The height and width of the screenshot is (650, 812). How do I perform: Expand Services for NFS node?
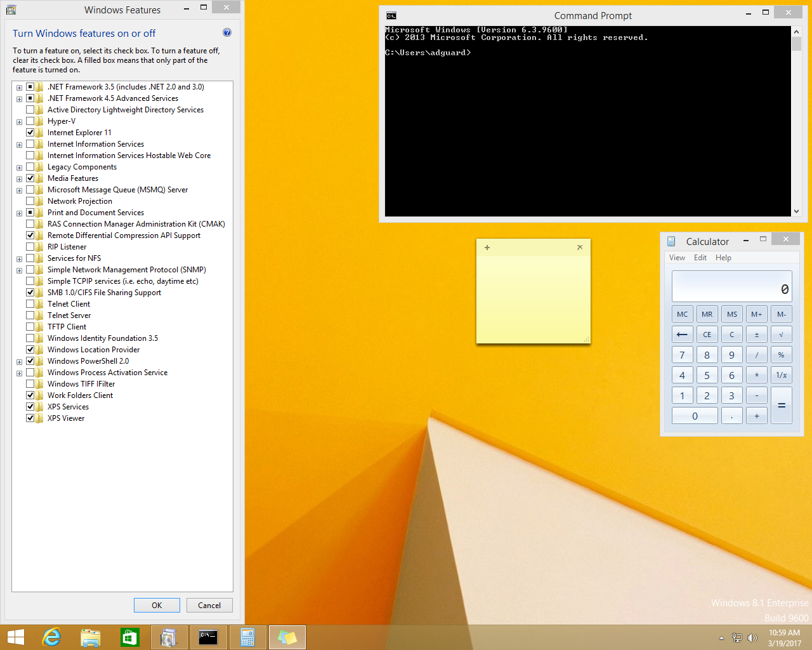19,259
